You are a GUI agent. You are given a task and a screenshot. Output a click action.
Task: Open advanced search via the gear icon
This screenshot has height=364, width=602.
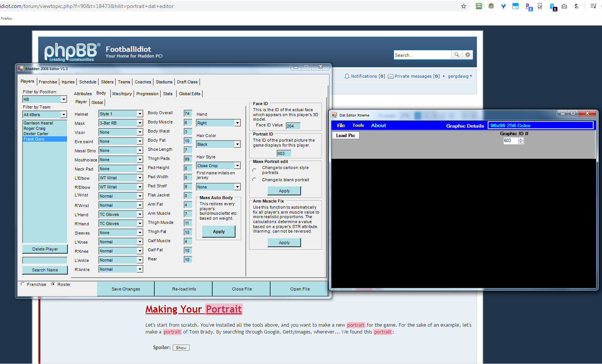pyautogui.click(x=468, y=55)
